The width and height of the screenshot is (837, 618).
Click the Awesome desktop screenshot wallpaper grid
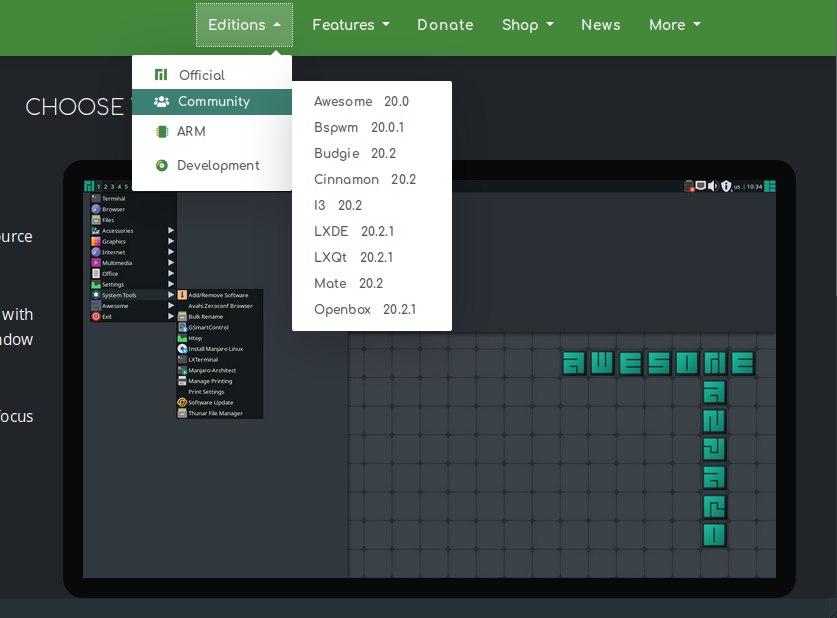click(562, 455)
